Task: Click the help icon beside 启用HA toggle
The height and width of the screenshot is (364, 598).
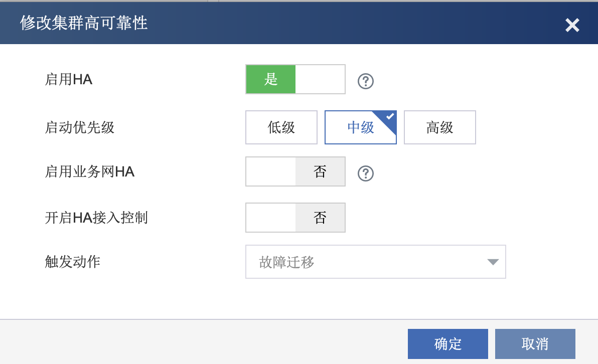Action: 366,81
